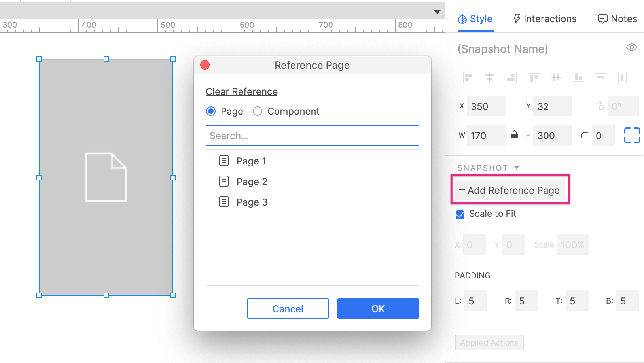Viewport: 644px width, 363px height.
Task: Click the Clear Reference link
Action: [241, 91]
